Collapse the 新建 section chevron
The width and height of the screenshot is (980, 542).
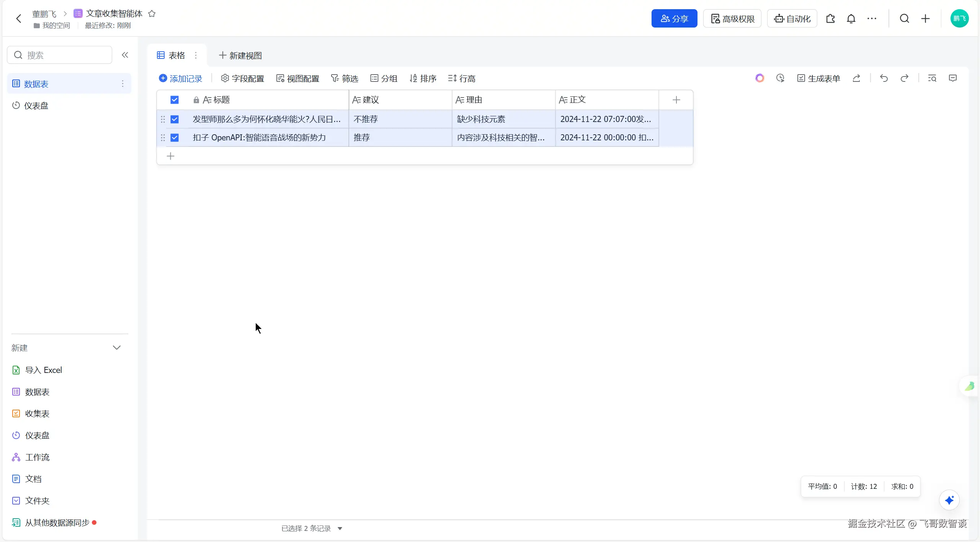[x=117, y=348]
